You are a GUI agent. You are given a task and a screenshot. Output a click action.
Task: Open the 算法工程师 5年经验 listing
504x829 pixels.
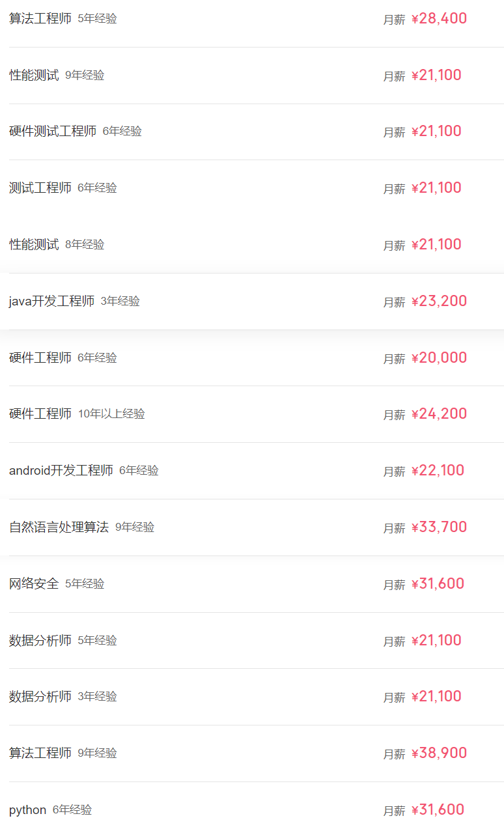(40, 19)
